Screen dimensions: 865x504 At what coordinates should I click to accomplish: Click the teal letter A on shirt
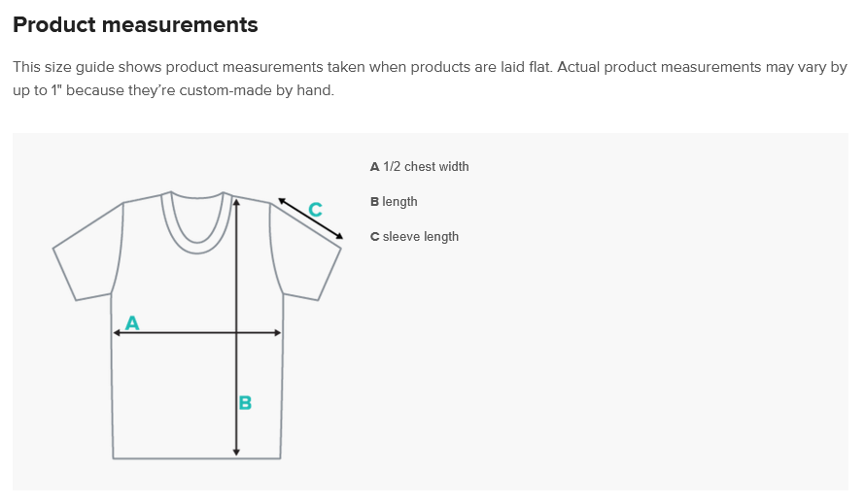[x=132, y=322]
